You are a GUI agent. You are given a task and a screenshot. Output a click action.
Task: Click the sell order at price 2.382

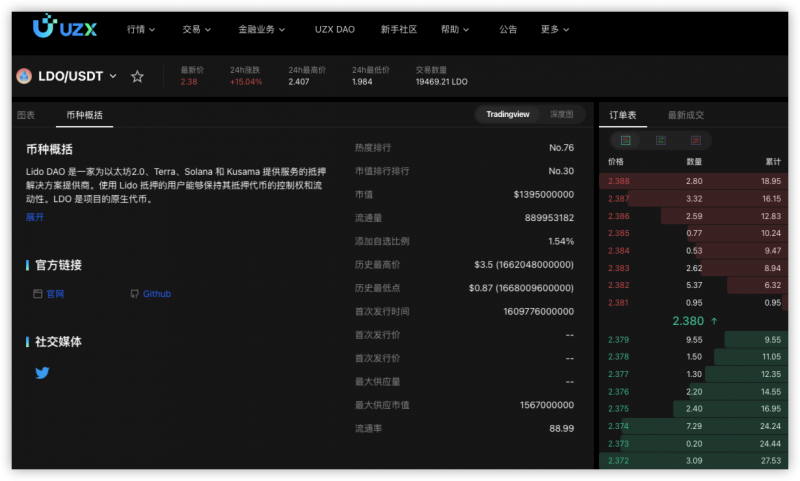coord(694,285)
